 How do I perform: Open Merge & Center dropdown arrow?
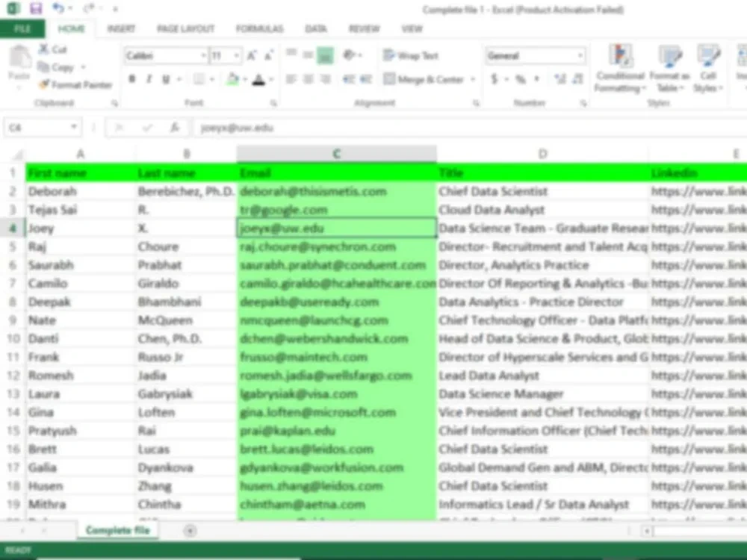[473, 79]
